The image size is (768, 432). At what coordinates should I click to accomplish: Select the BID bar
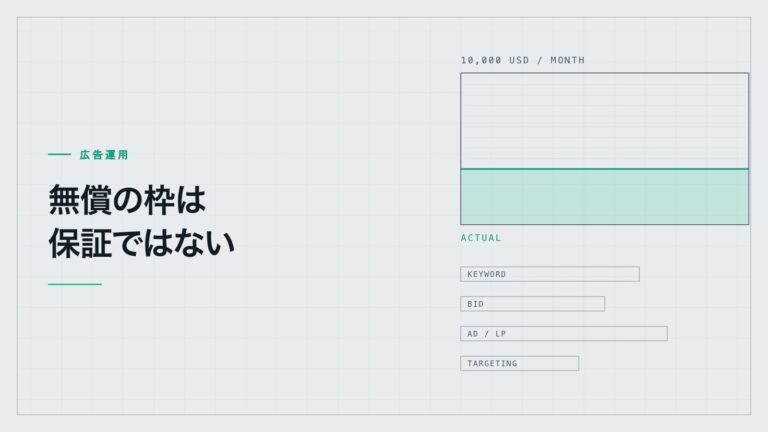pyautogui.click(x=532, y=304)
